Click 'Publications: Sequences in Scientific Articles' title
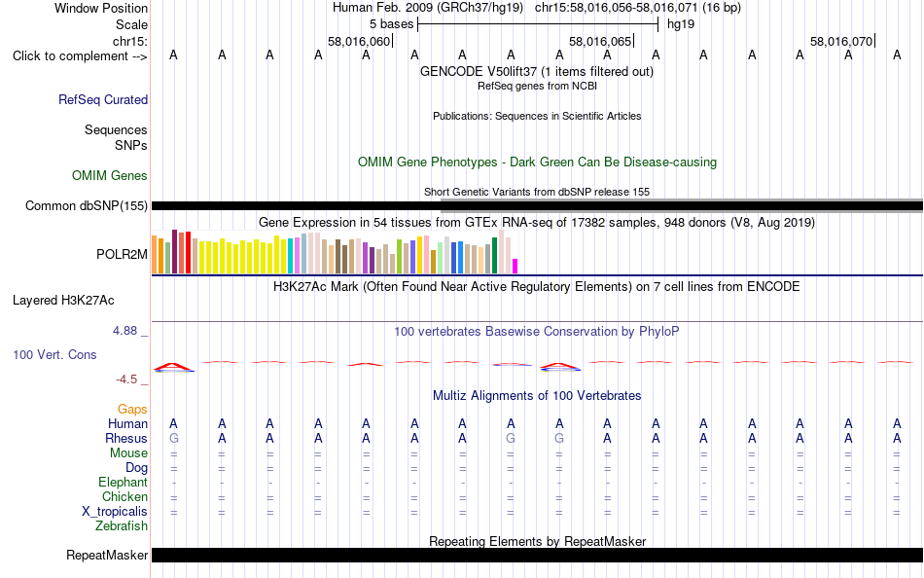 point(537,116)
